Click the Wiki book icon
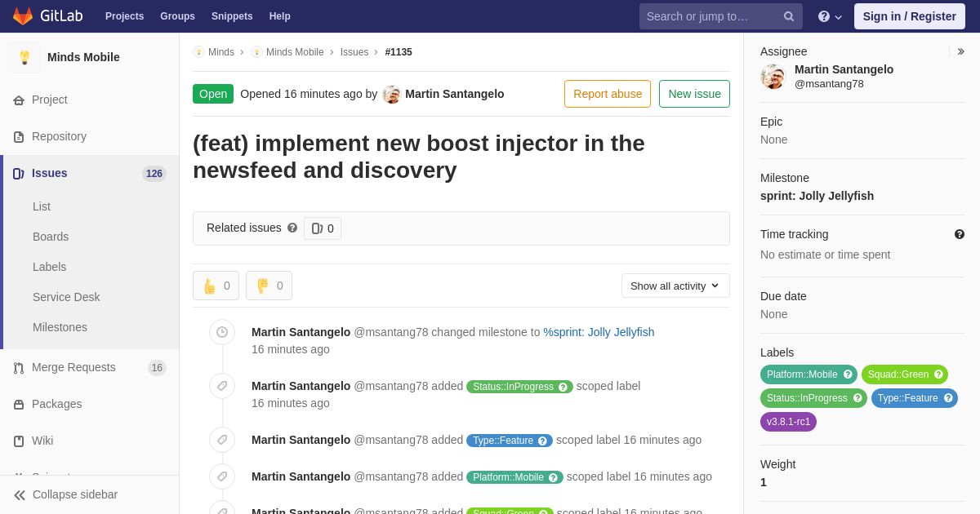The image size is (980, 514). pos(19,441)
